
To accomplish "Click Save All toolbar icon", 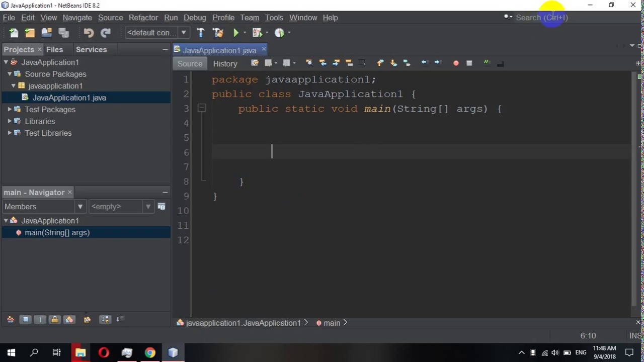I will tap(63, 33).
